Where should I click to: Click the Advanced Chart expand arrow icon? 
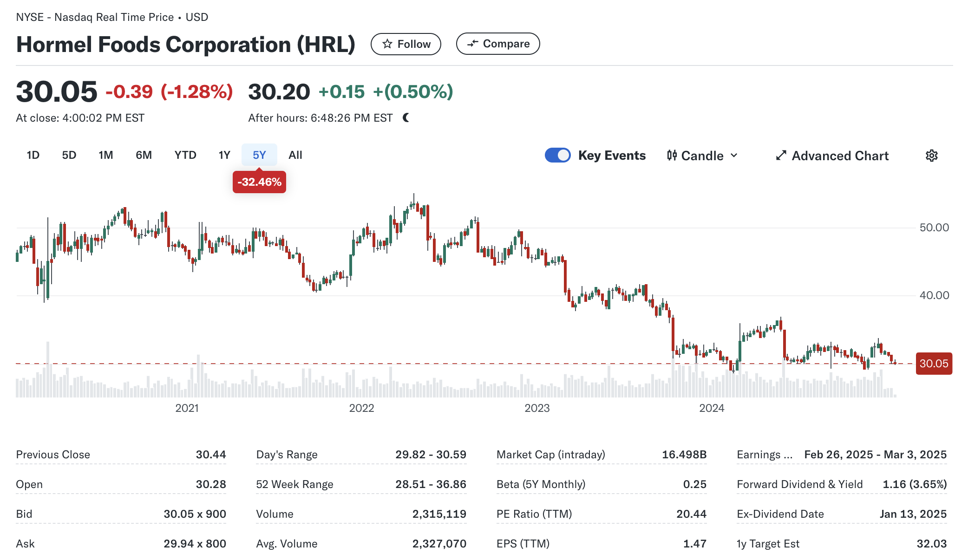pos(781,156)
